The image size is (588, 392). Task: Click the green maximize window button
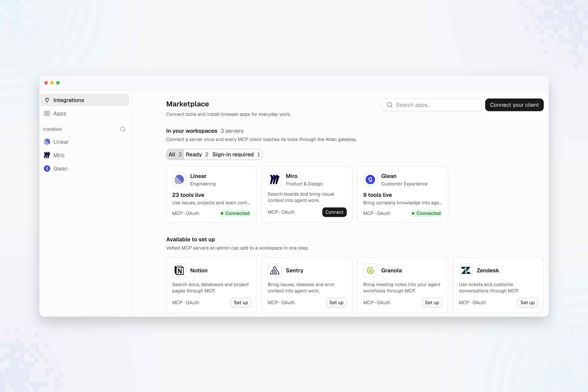coord(58,83)
